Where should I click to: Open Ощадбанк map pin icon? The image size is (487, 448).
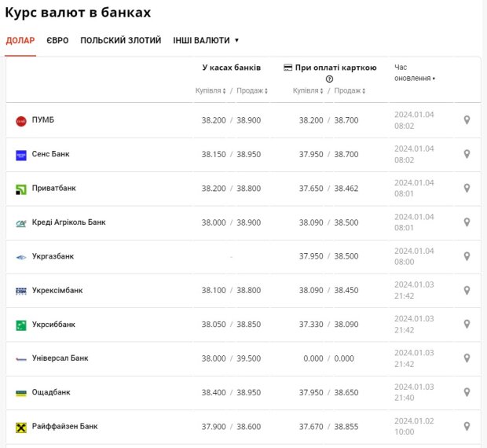467,392
